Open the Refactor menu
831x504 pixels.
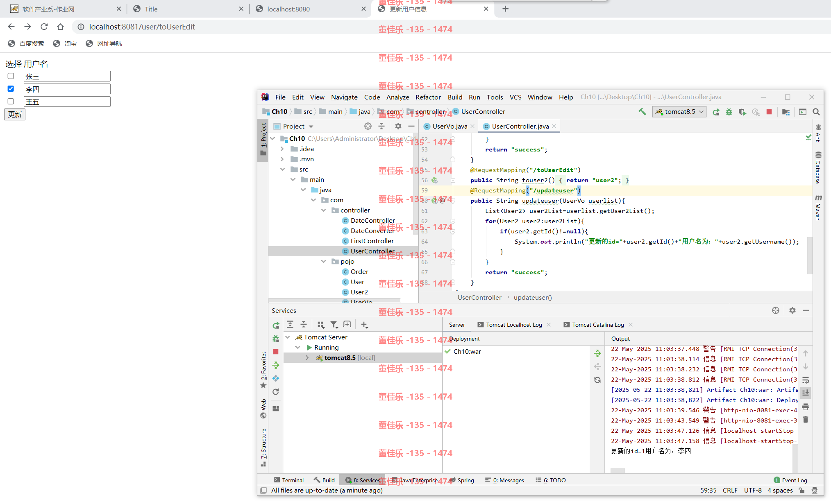tap(428, 97)
